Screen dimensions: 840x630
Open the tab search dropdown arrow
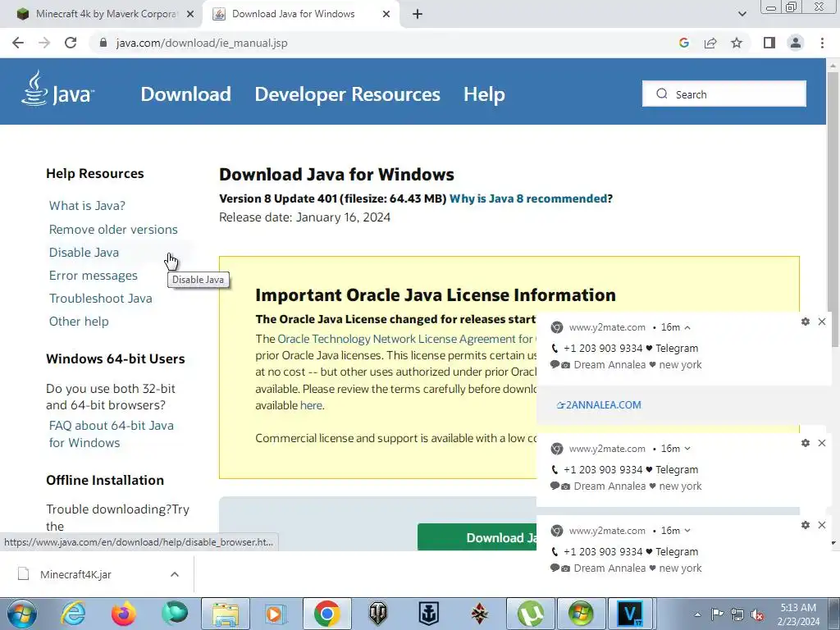[742, 15]
